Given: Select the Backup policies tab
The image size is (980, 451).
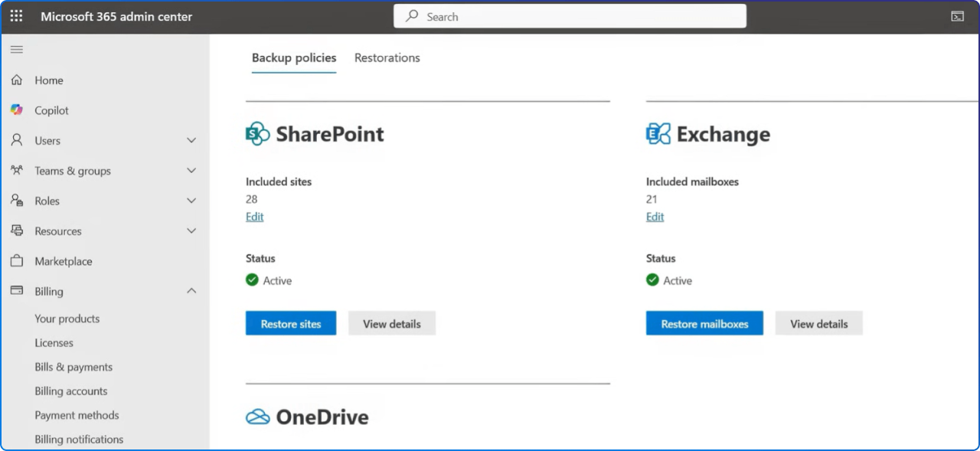Looking at the screenshot, I should 294,57.
